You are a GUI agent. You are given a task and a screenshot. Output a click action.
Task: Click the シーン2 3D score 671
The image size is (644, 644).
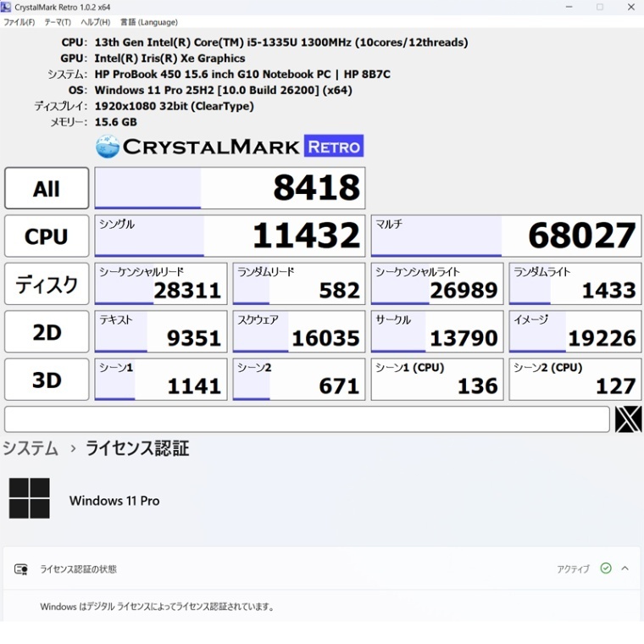point(298,380)
